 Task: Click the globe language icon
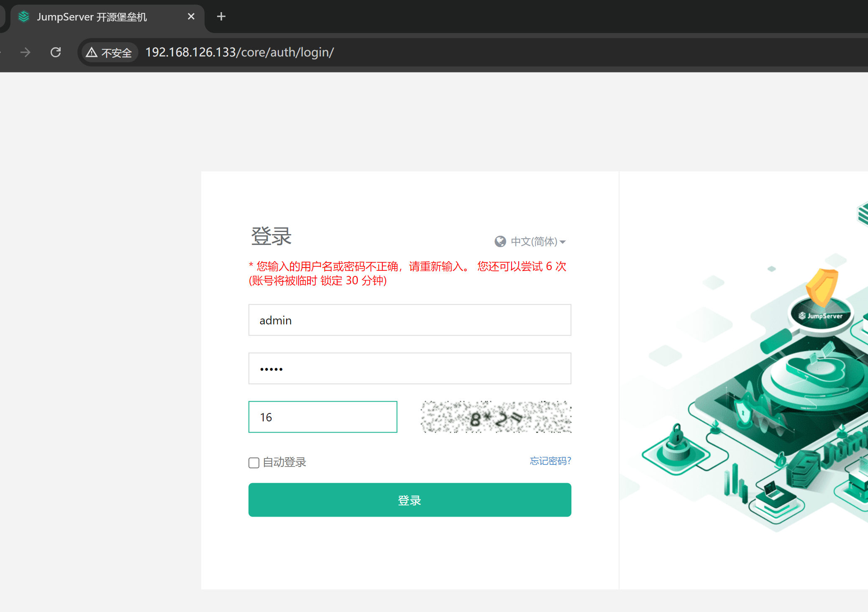[x=500, y=242]
